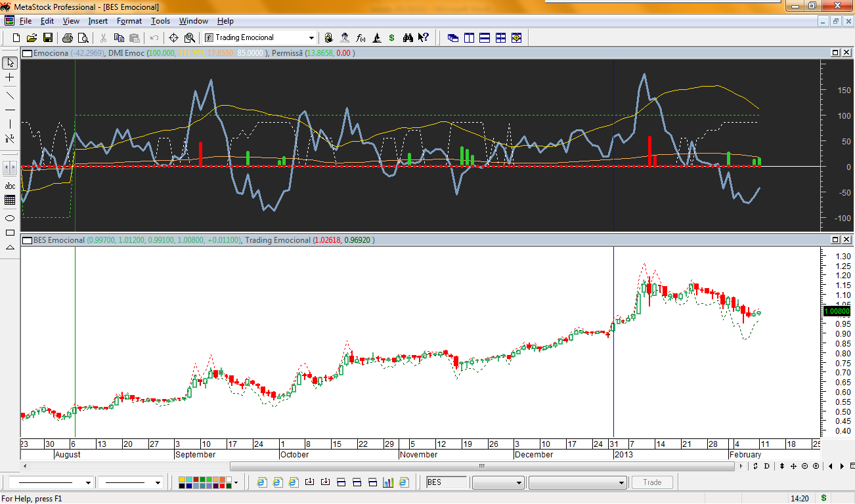
Task: Open the color palette dropdown arrow
Action: click(x=236, y=482)
